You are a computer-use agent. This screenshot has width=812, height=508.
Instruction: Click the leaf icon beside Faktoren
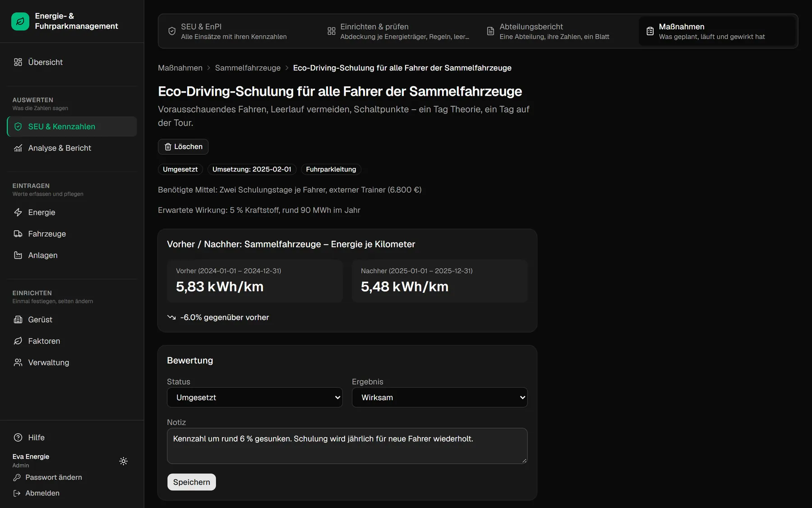(x=18, y=341)
